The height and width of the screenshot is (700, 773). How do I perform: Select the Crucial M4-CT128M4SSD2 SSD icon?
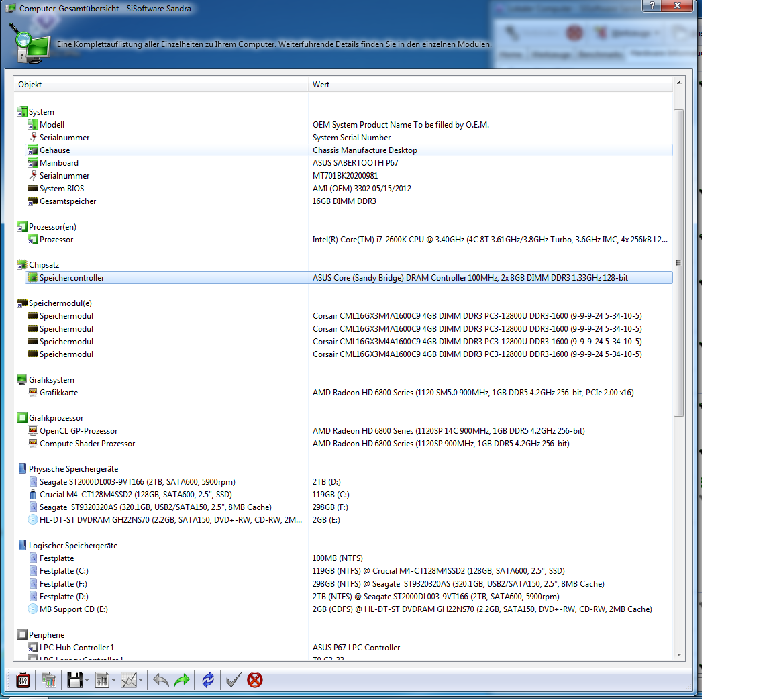(x=32, y=495)
